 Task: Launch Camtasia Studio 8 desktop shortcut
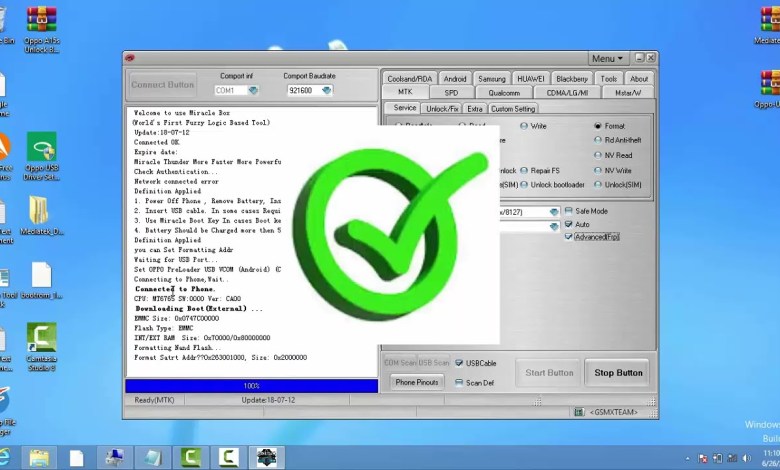click(x=42, y=347)
